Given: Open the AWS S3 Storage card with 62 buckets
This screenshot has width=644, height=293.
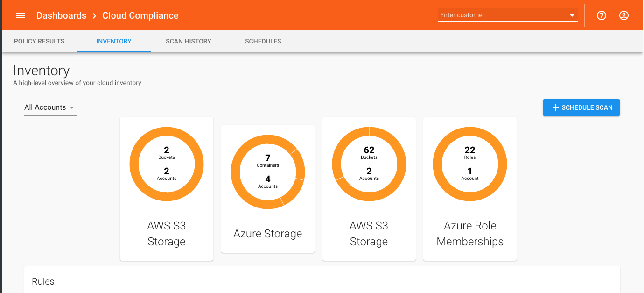Looking at the screenshot, I should point(369,189).
